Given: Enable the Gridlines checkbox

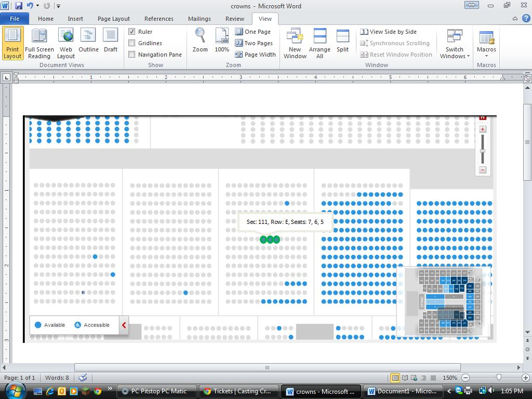Looking at the screenshot, I should click(x=132, y=43).
